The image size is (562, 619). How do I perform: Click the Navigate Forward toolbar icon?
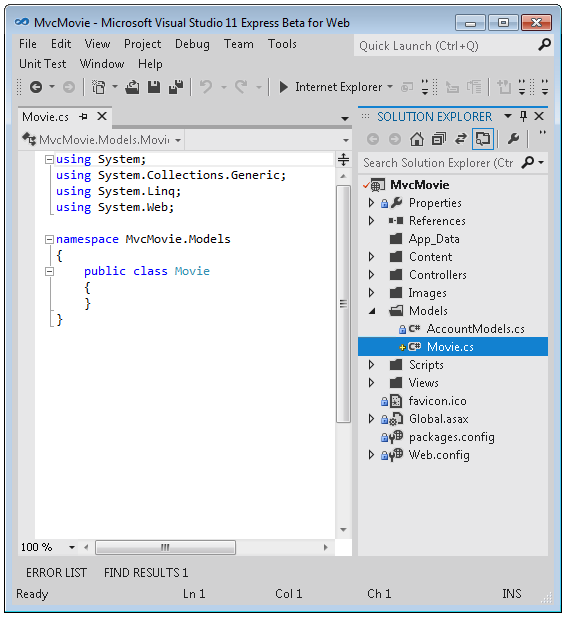point(69,87)
